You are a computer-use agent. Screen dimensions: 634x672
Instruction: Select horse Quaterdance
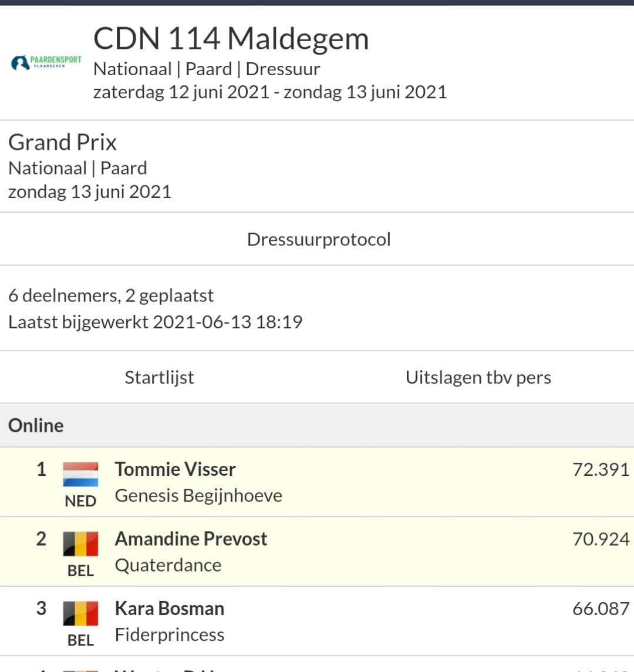click(168, 565)
